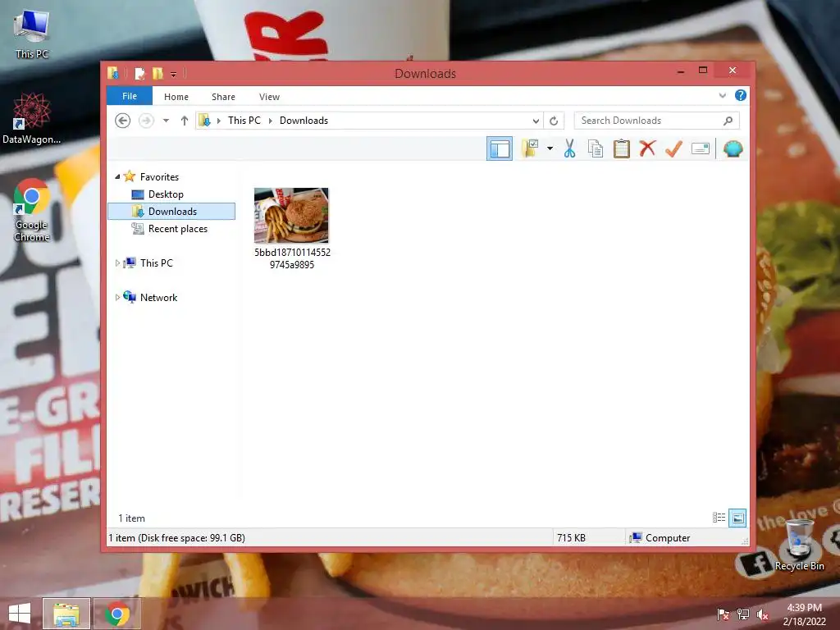The width and height of the screenshot is (840, 630).
Task: Click the address bar folder icon
Action: 204,121
